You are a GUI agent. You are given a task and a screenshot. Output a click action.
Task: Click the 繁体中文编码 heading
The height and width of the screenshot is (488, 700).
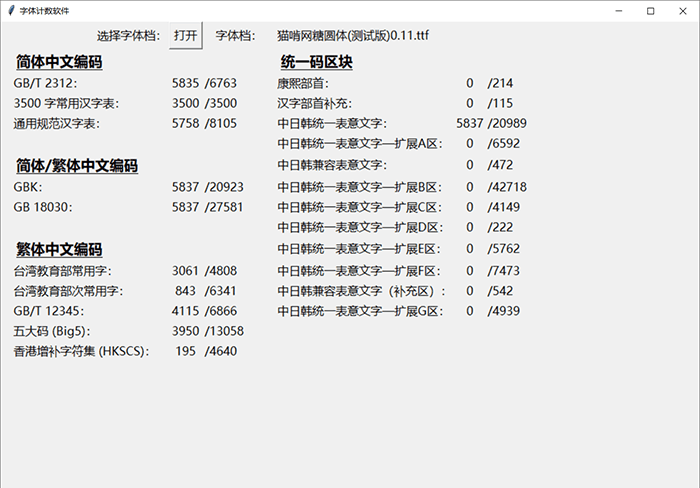59,250
